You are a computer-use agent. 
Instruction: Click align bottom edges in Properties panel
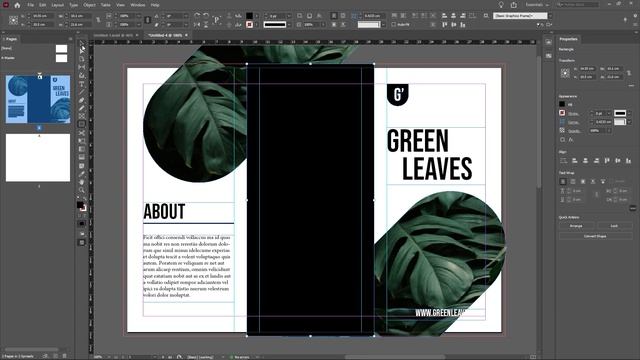[x=628, y=161]
